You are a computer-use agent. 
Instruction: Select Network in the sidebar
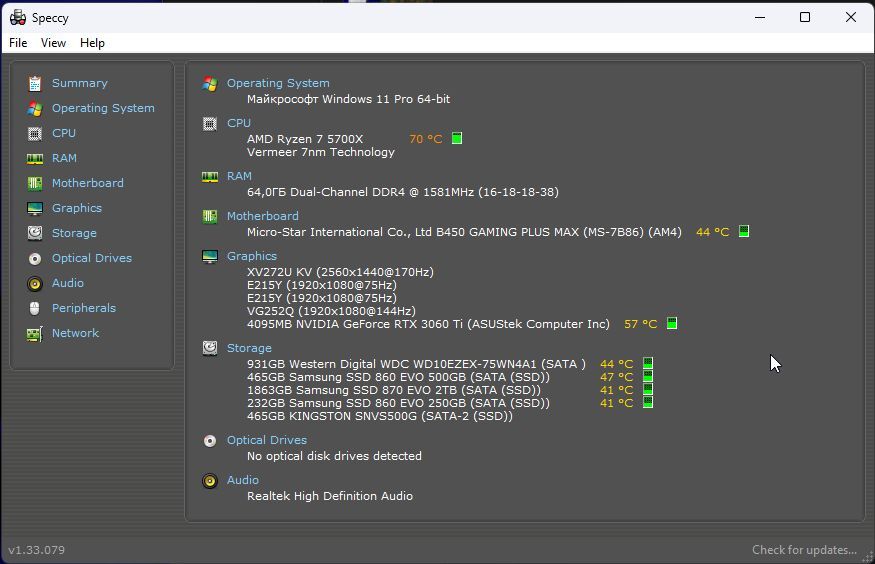coord(75,333)
